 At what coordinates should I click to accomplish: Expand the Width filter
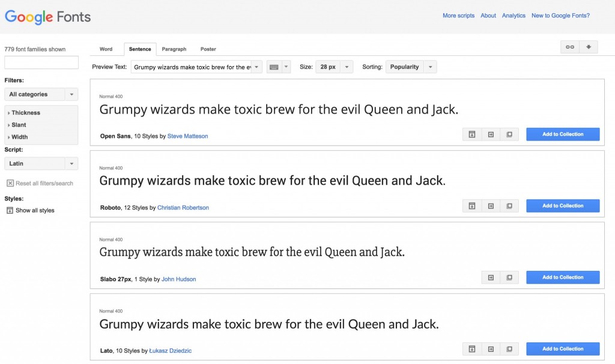17,137
